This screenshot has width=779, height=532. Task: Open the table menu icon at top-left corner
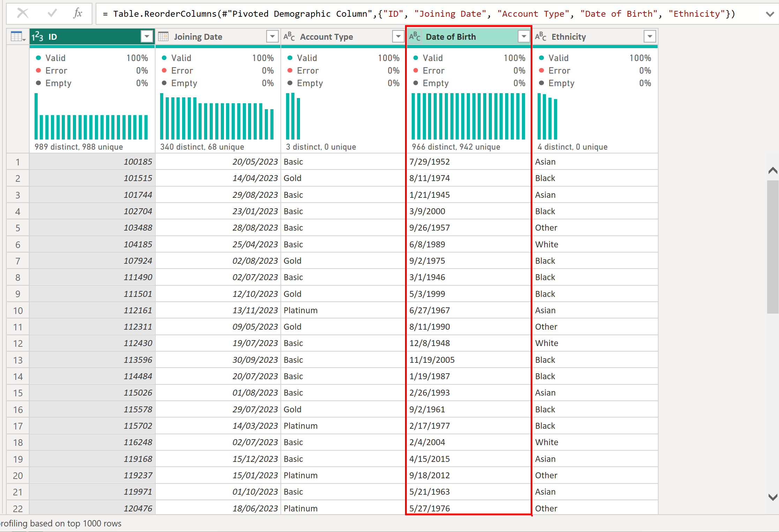tap(18, 36)
